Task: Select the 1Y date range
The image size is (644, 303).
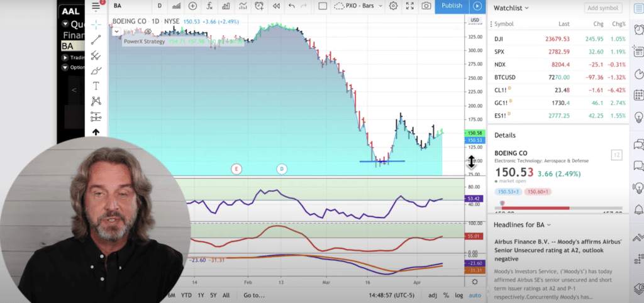Action: (x=201, y=295)
